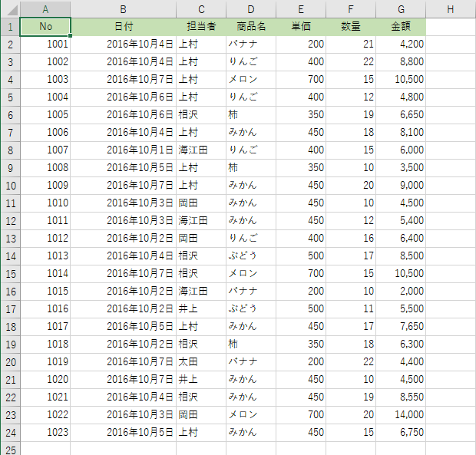Select 海江田 in row 8

[201, 150]
